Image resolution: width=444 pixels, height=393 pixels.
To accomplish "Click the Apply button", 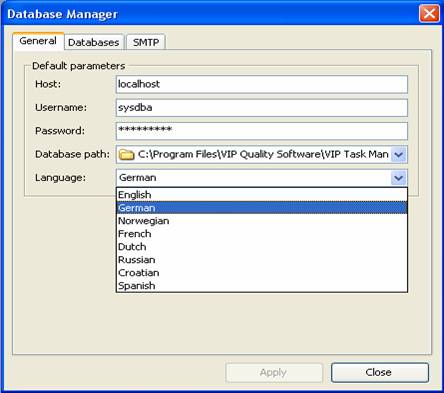I will pos(274,372).
